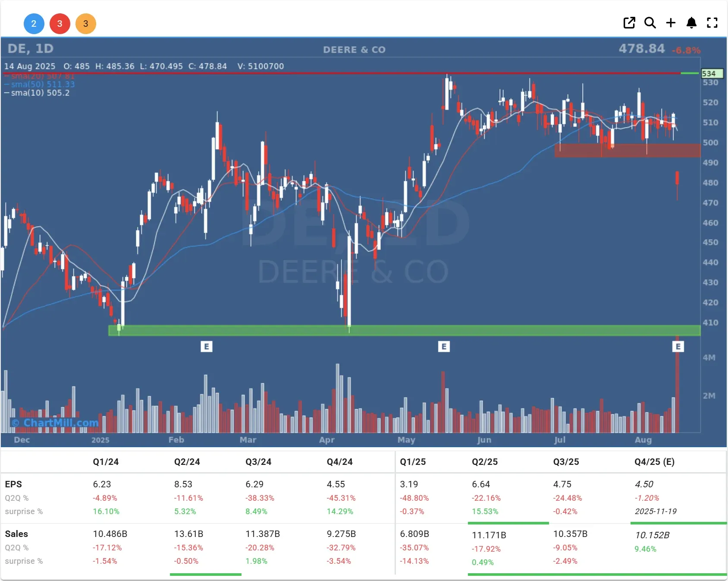The height and width of the screenshot is (581, 728).
Task: Click the Q4/24 column header
Action: click(x=340, y=462)
